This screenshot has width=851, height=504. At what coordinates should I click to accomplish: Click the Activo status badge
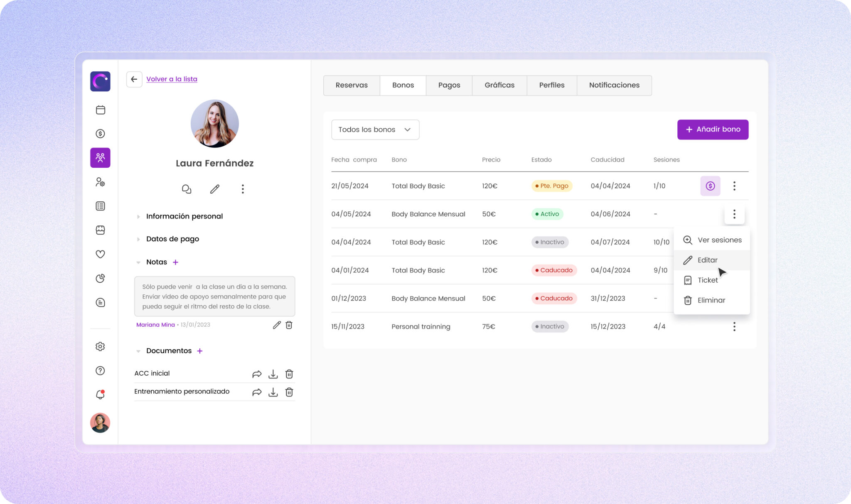(547, 214)
